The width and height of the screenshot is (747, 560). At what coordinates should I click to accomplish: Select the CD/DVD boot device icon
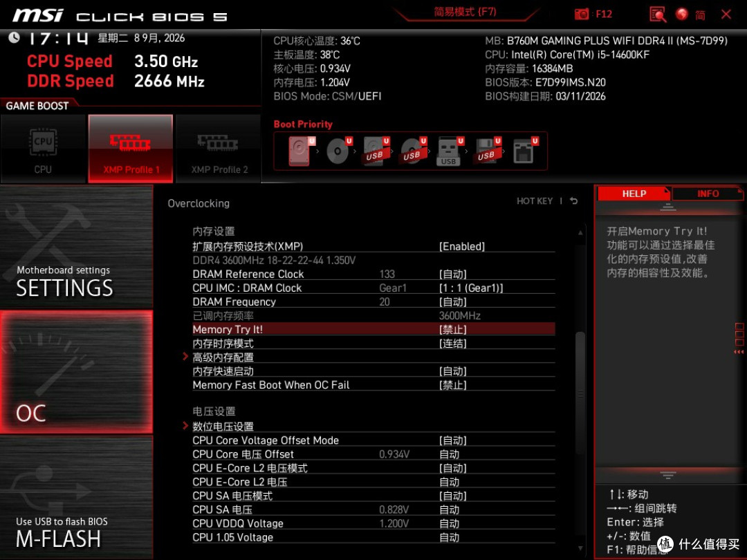338,151
